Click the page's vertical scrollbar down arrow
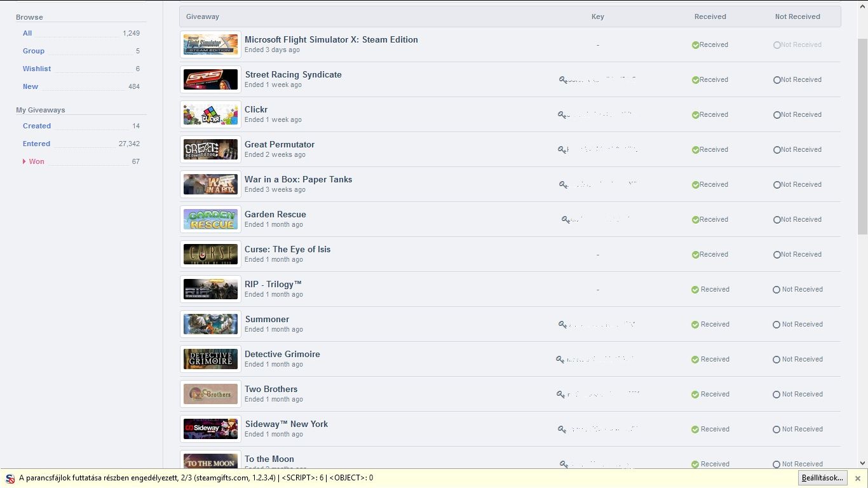The width and height of the screenshot is (868, 488). pos(862,463)
